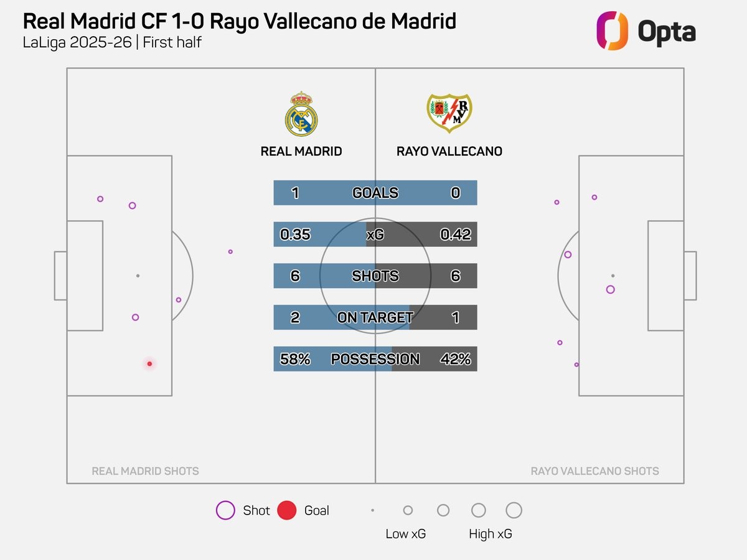Viewport: 747px width, 560px height.
Task: Click the REAL MADRID team name text
Action: pos(301,151)
